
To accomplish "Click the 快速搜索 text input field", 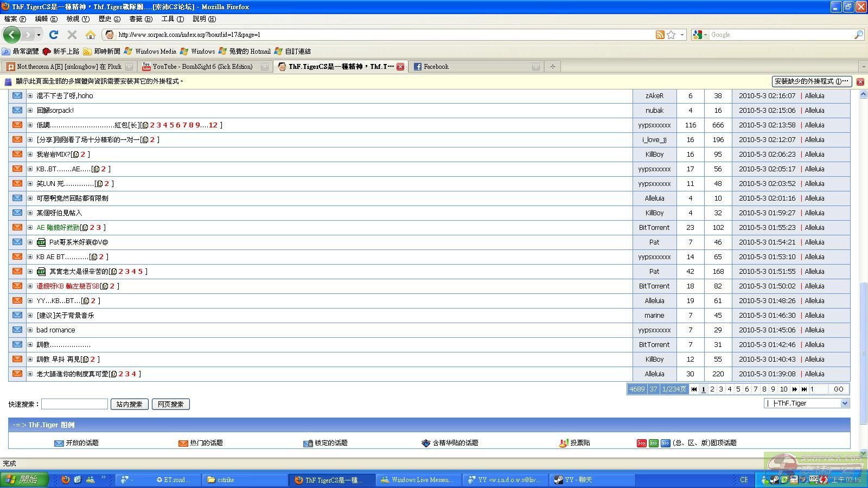I will click(x=74, y=404).
